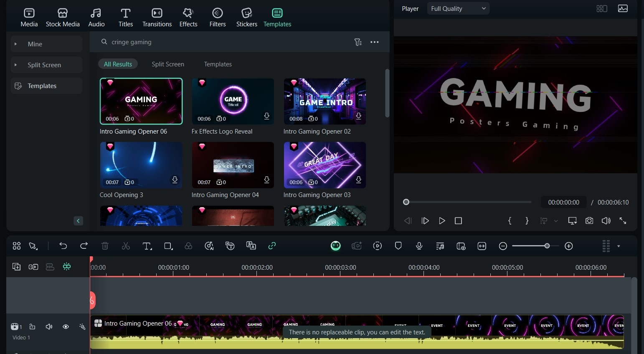Add text with the Text tool
Image resolution: width=644 pixels, height=354 pixels.
pos(147,246)
